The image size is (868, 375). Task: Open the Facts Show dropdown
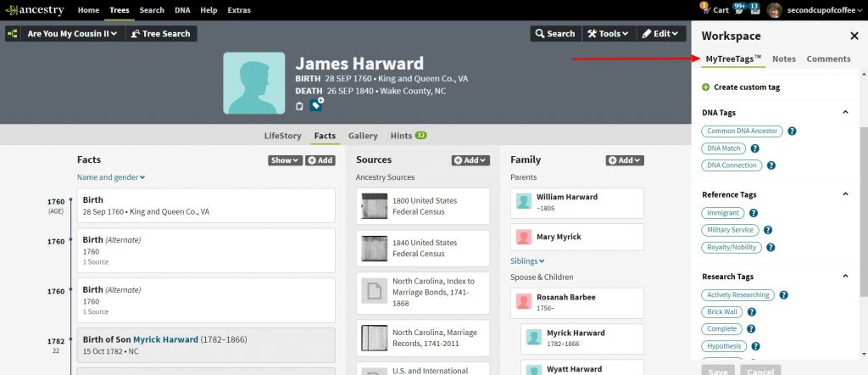point(285,160)
